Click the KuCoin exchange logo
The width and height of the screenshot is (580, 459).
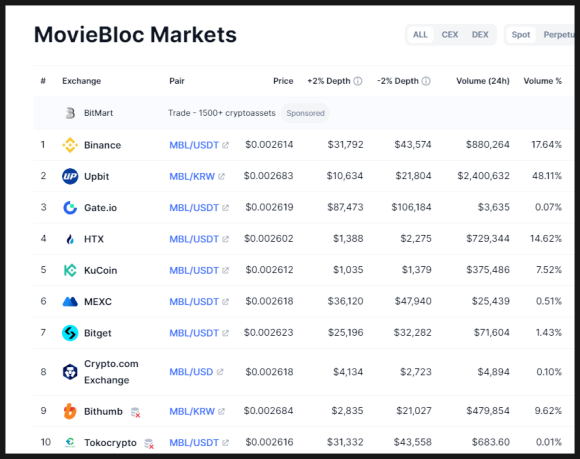(70, 270)
